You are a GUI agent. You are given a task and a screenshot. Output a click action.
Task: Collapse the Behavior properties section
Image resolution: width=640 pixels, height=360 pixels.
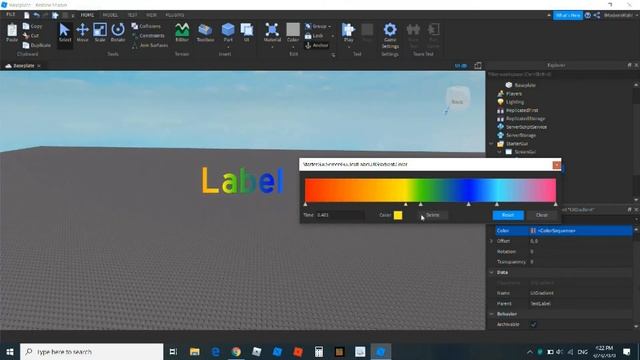[x=491, y=314]
